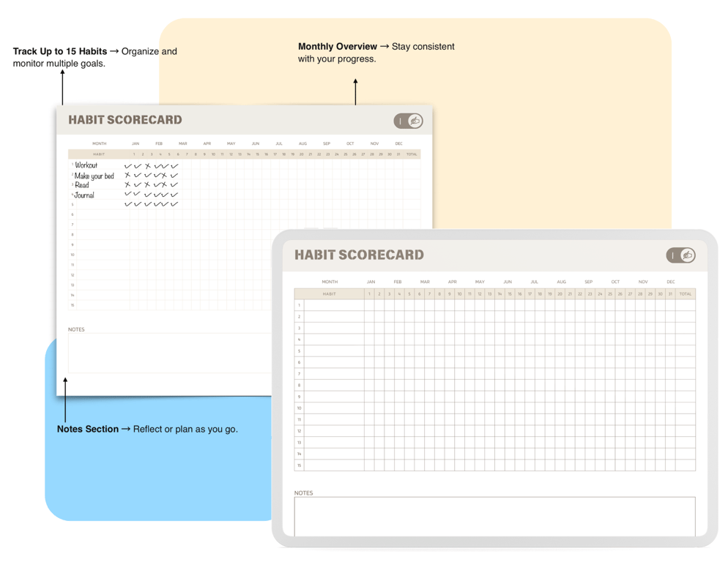Viewport: 728px width, 562px height.
Task: Click the Make your bed habit name
Action: (94, 176)
